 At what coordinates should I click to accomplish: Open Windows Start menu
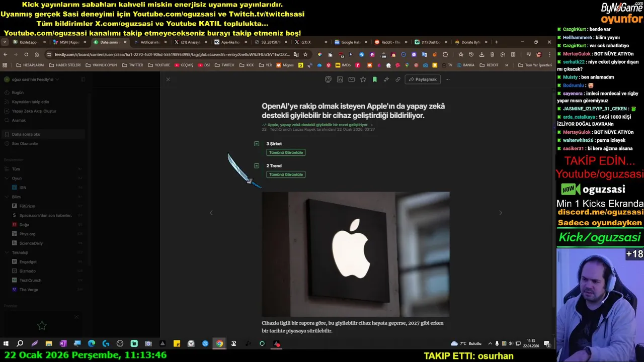[6, 344]
